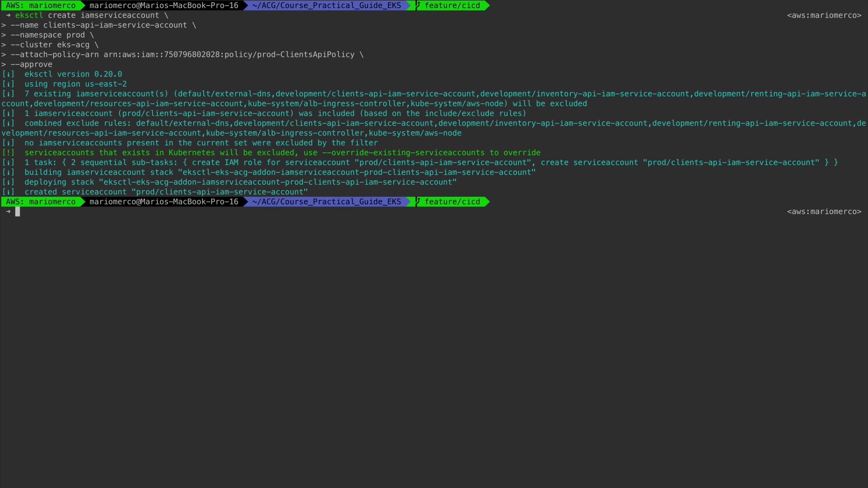Screen dimensions: 868x488
Task: Click the bottom green AWS: mariomerco segment
Action: coord(41,202)
